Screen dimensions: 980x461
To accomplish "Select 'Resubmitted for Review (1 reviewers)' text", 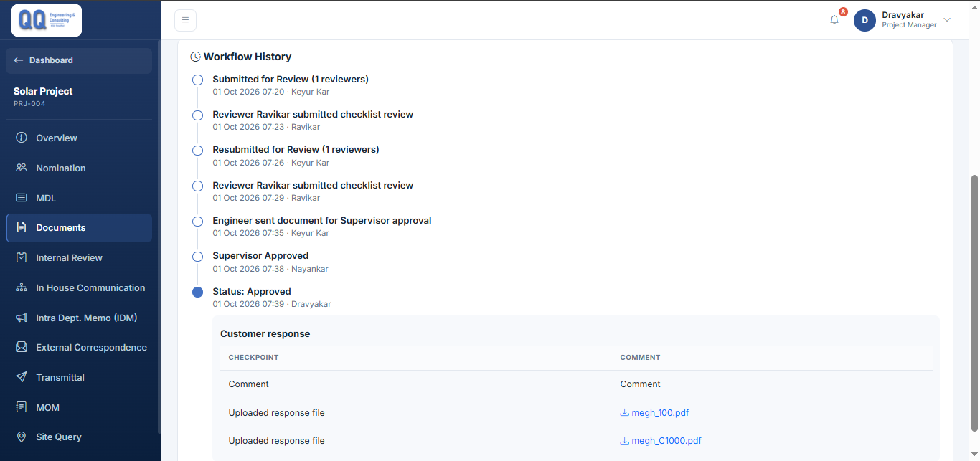I will click(296, 150).
